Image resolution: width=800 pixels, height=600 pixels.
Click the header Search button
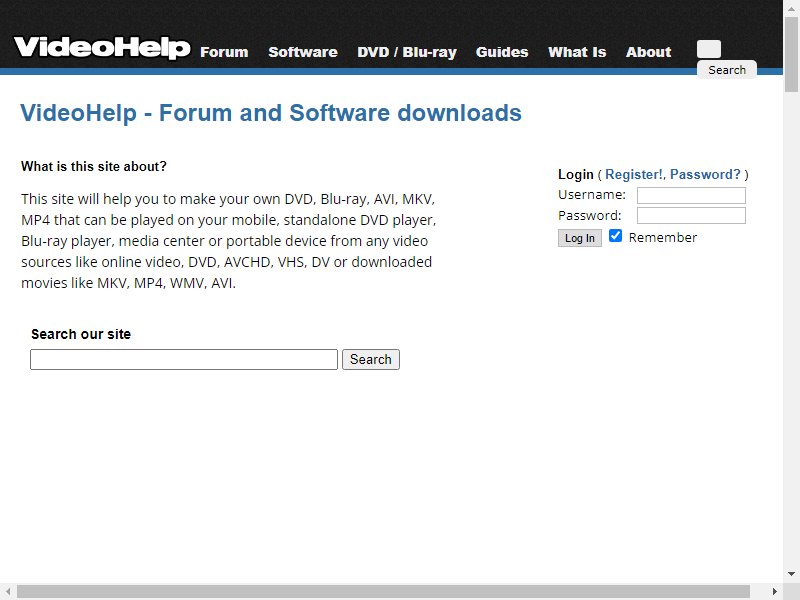[727, 70]
